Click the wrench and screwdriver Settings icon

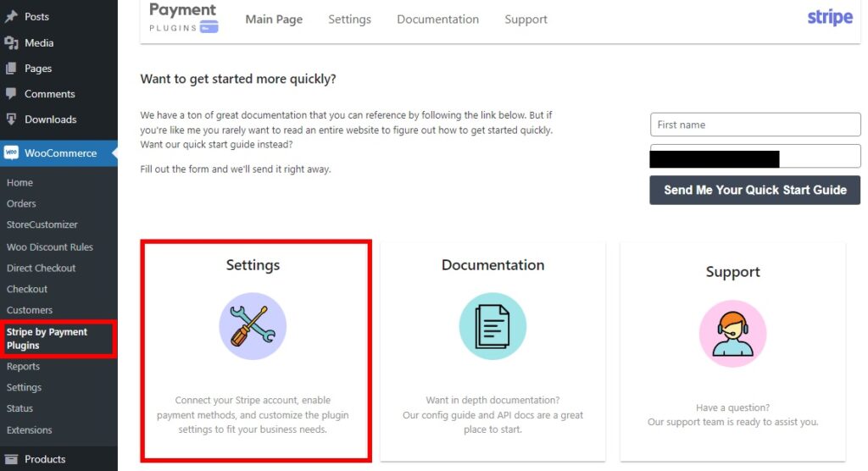click(253, 326)
